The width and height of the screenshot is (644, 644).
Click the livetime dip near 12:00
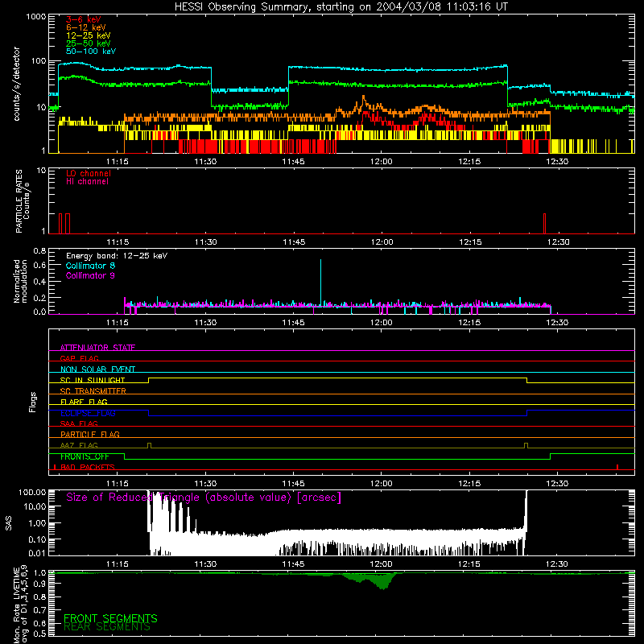point(383,582)
